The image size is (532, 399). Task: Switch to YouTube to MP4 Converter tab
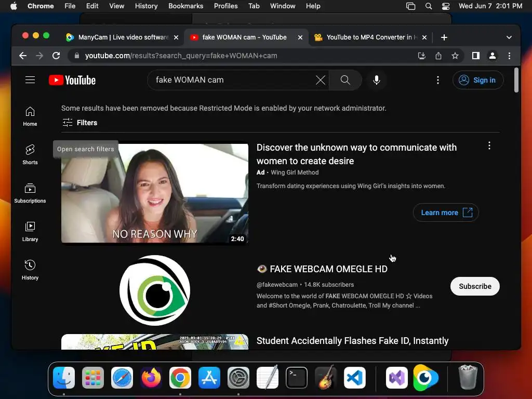[x=370, y=37]
